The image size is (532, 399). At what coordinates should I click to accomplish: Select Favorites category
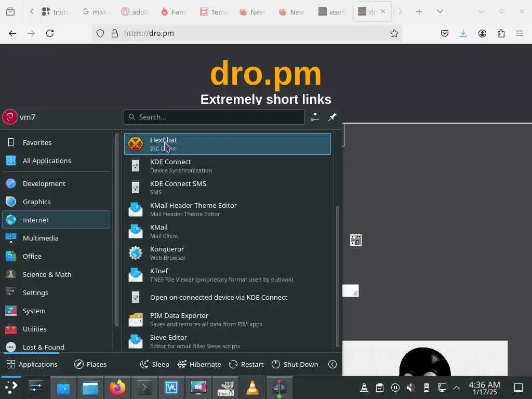[x=56, y=142]
